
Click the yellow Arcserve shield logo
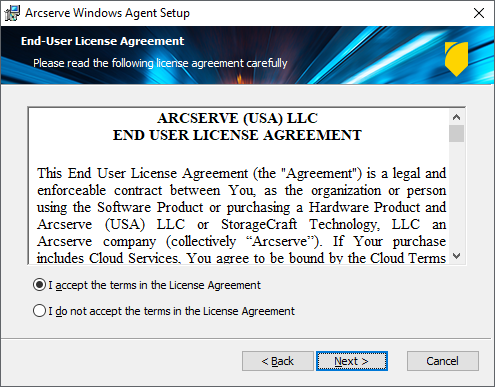456,59
